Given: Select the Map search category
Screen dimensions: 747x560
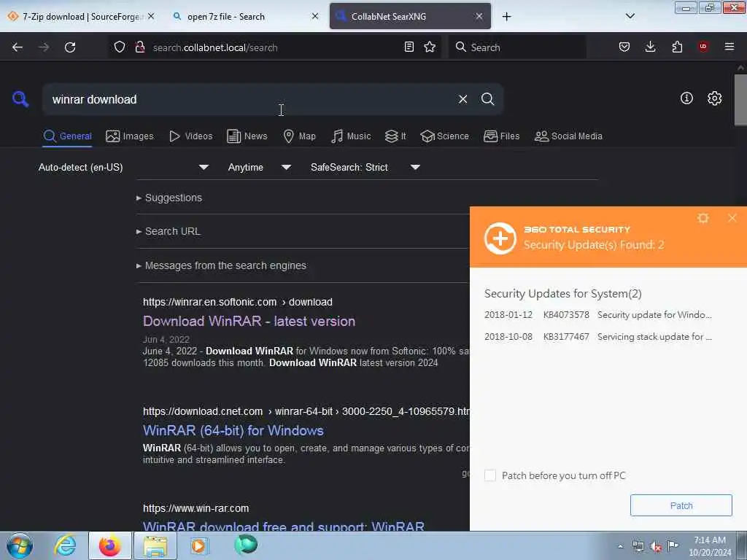Looking at the screenshot, I should coord(299,136).
